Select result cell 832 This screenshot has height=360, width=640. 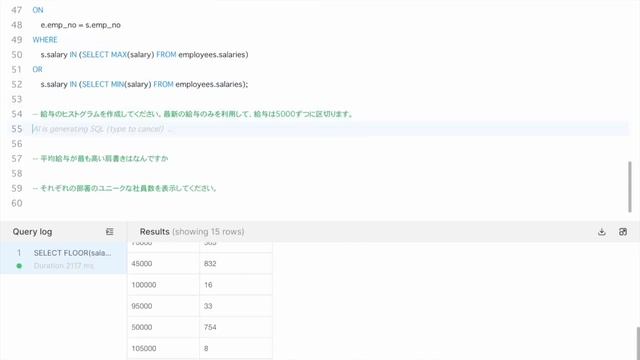click(x=236, y=264)
